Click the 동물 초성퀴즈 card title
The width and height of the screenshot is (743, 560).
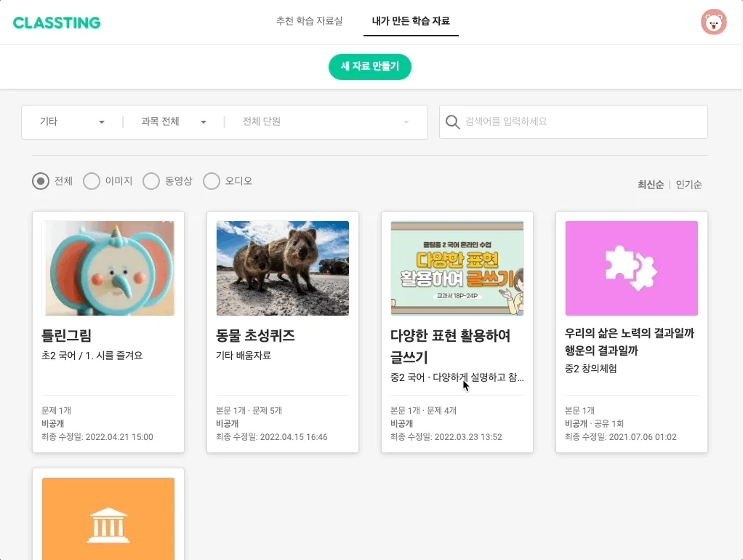tap(255, 336)
